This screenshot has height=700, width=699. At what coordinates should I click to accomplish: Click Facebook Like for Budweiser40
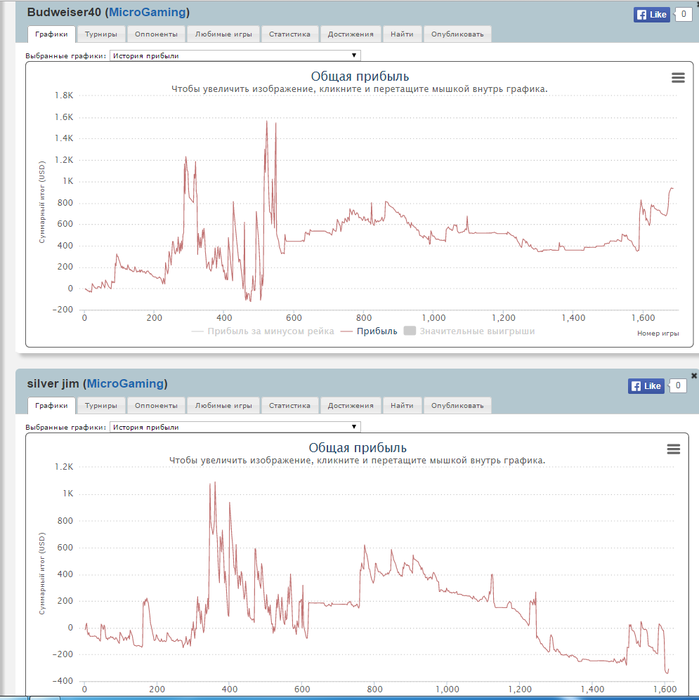652,15
